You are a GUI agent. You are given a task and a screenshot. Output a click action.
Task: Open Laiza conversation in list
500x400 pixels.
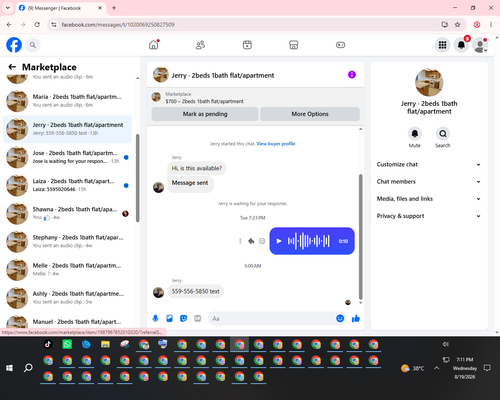[67, 185]
